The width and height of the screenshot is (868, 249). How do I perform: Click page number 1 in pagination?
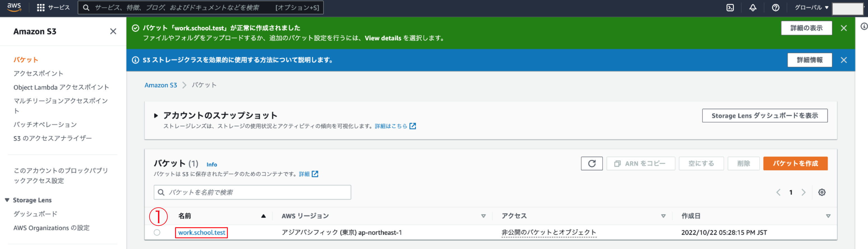pos(791,192)
